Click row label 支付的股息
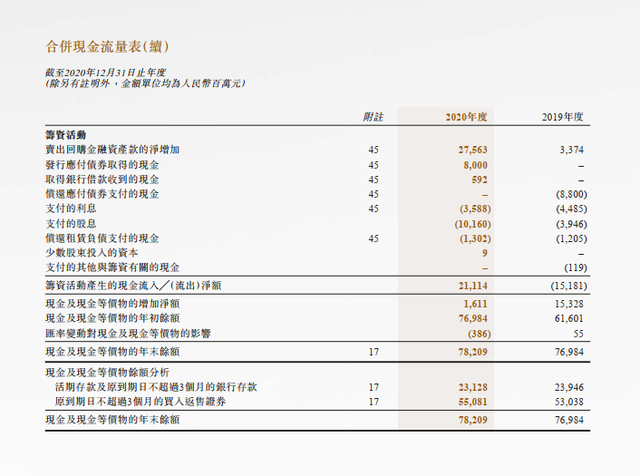This screenshot has height=476, width=640. coord(71,224)
